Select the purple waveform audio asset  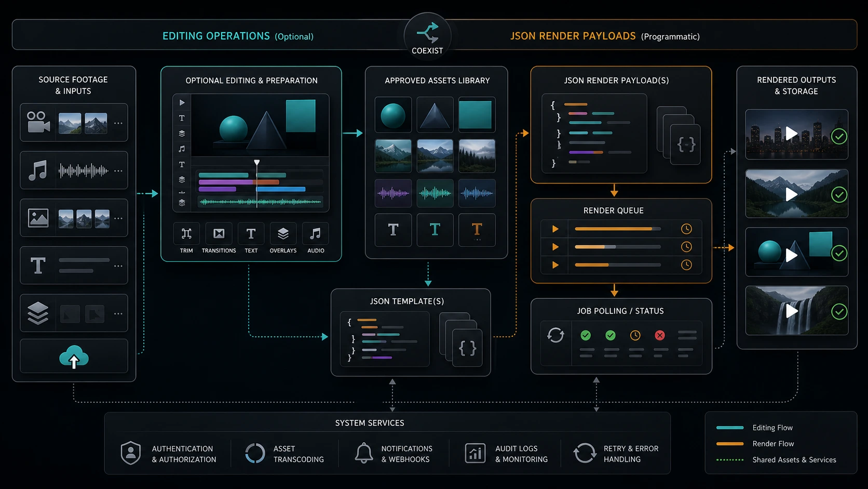point(393,193)
